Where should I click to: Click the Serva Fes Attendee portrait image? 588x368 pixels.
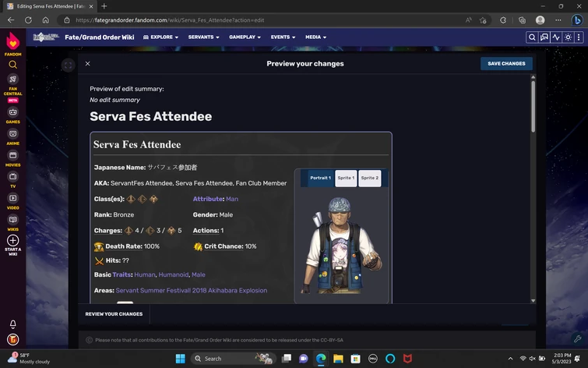[x=341, y=246]
